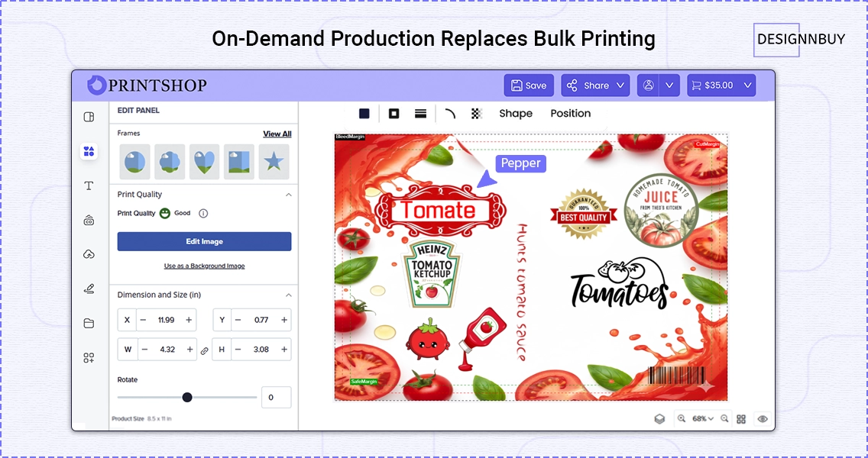Viewport: 868px width, 458px height.
Task: Click the DESIGNNBUY logo
Action: point(800,40)
